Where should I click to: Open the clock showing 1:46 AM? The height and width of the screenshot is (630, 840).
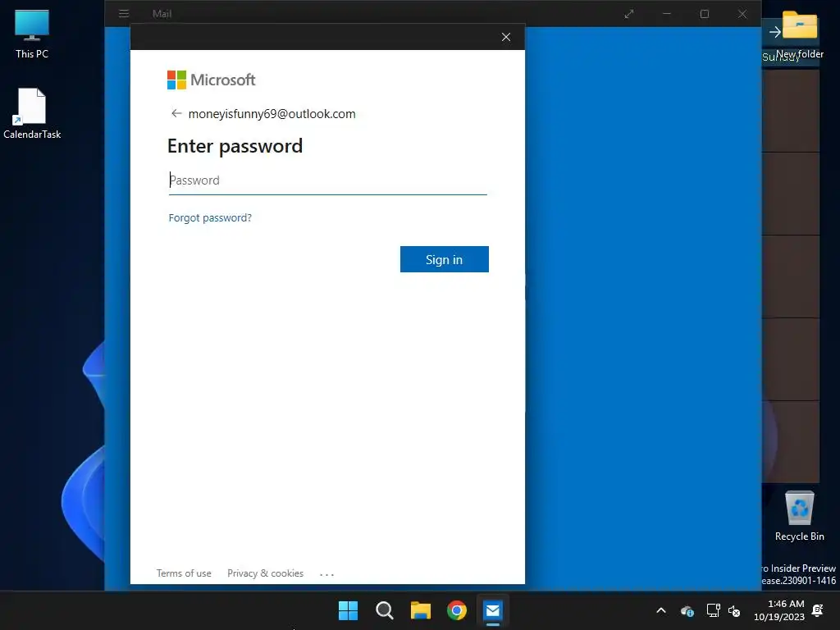click(779, 610)
